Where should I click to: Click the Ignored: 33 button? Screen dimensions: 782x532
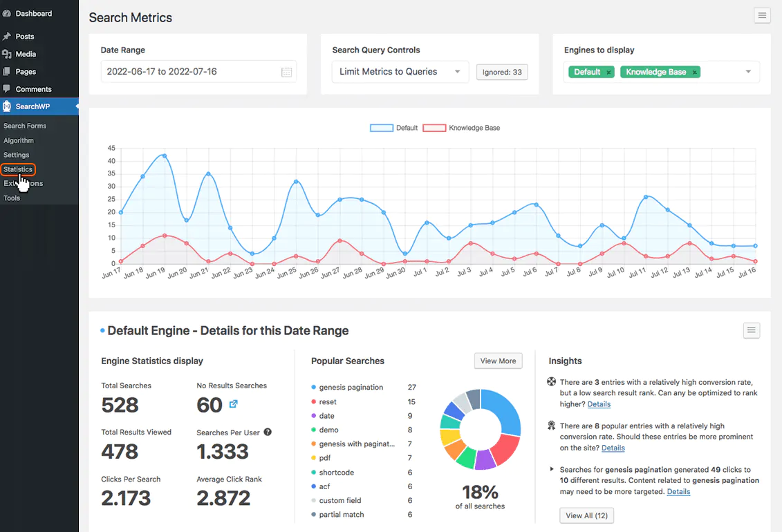pyautogui.click(x=502, y=73)
